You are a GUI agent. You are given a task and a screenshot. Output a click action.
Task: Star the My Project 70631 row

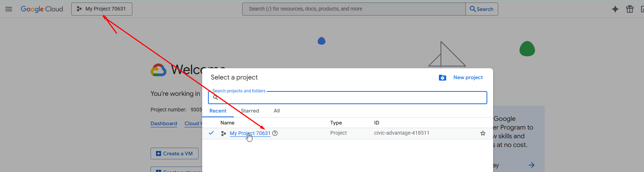(x=483, y=133)
